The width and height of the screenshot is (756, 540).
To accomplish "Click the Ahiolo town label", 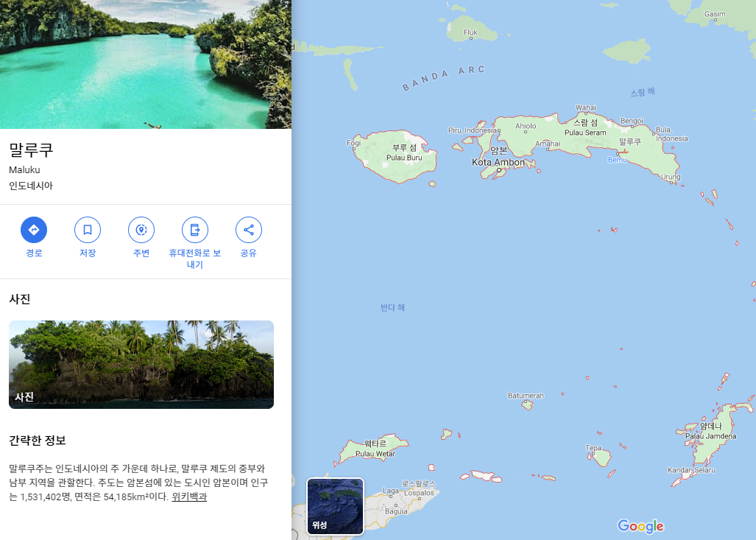I will (x=526, y=126).
